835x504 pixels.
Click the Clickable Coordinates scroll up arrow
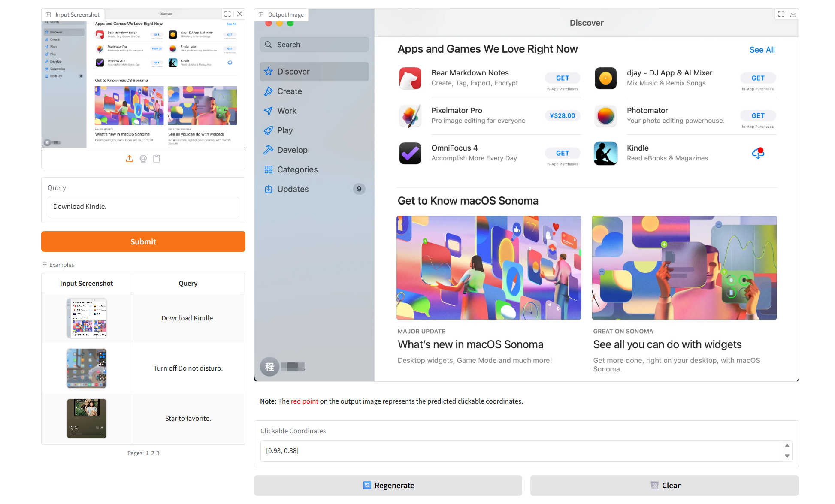[x=787, y=446]
